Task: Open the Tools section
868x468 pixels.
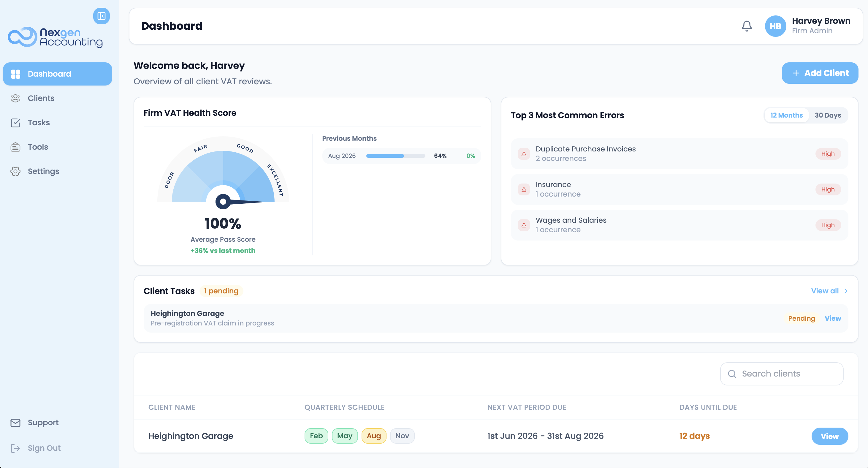Action: (x=58, y=147)
